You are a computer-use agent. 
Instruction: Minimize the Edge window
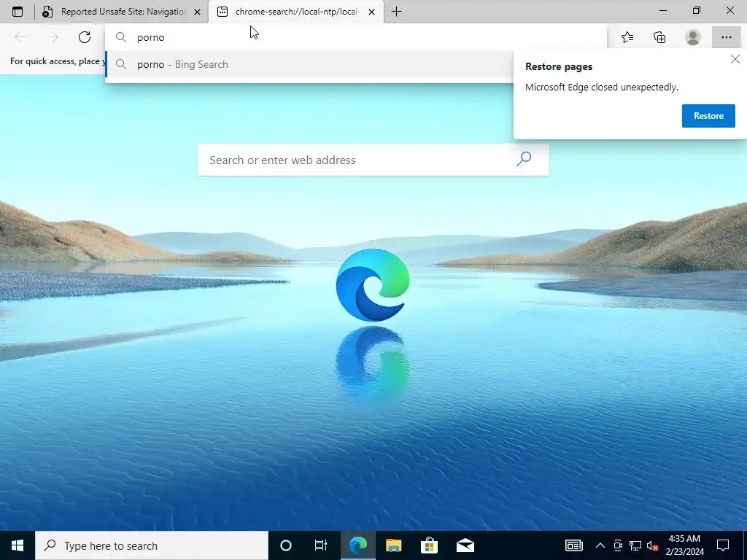(x=662, y=10)
